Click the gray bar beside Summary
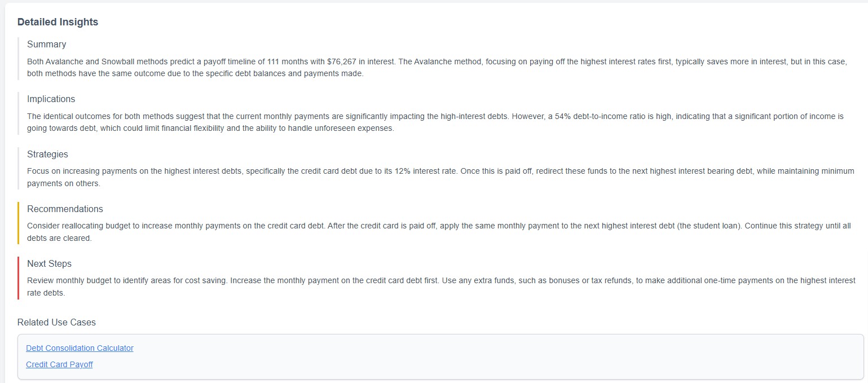 19,59
